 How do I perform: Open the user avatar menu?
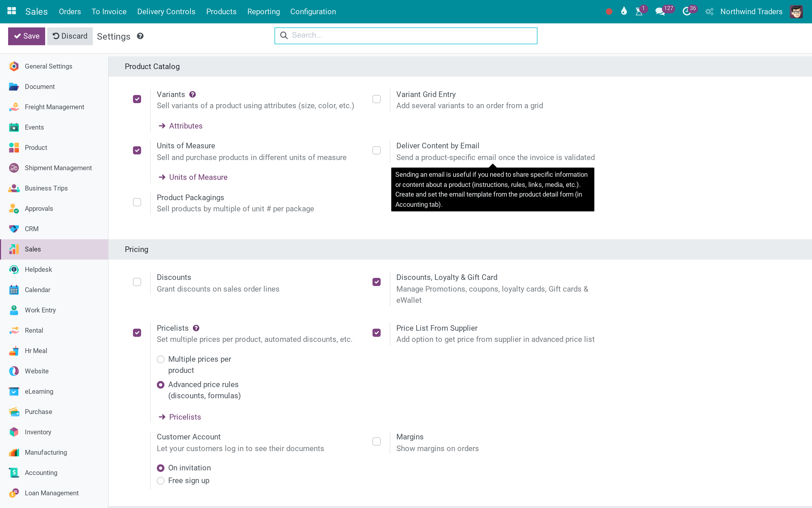point(796,12)
